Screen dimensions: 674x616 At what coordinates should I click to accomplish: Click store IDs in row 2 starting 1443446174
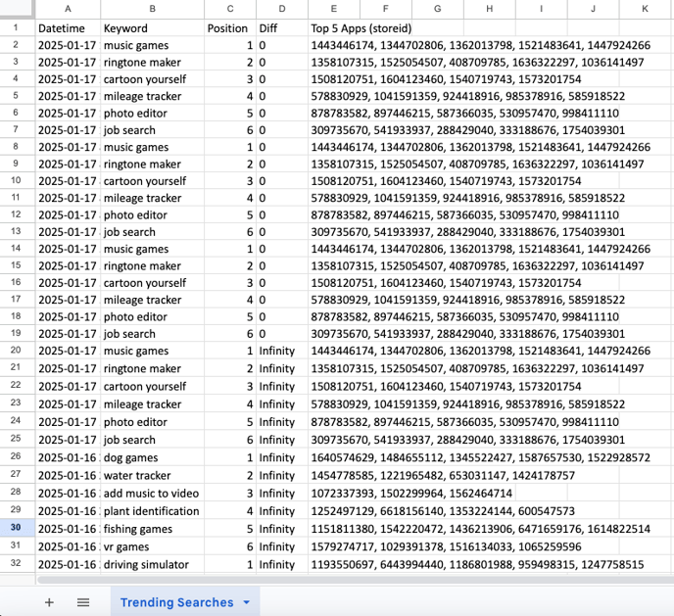[481, 45]
